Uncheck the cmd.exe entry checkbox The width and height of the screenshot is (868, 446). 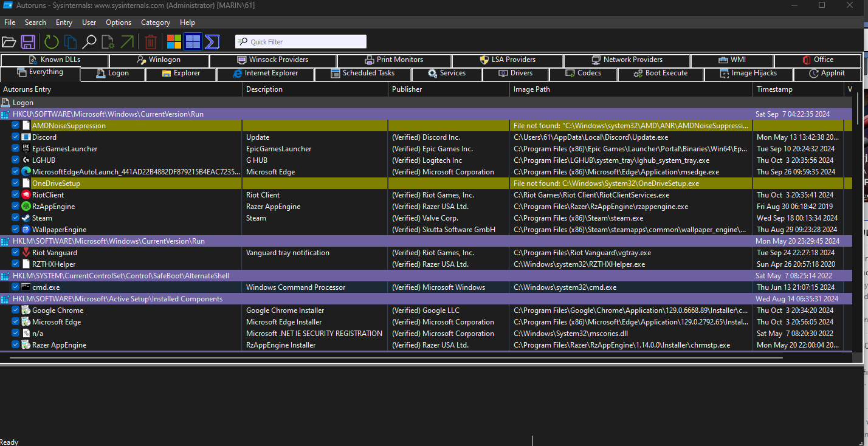click(x=16, y=287)
